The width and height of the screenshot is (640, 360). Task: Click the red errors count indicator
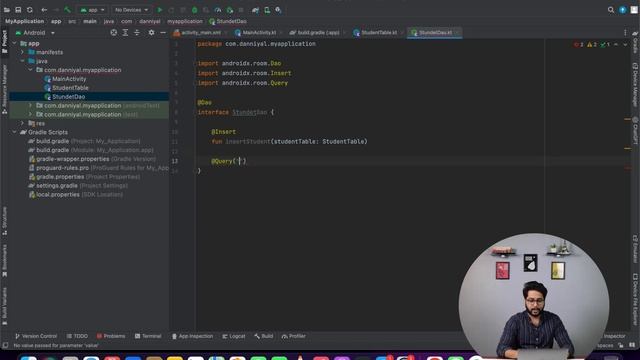click(579, 44)
